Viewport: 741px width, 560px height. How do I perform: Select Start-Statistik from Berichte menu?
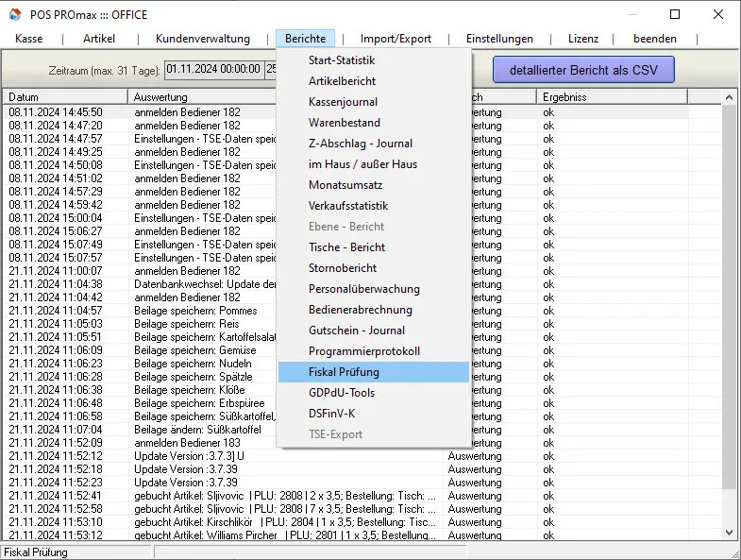[374, 60]
